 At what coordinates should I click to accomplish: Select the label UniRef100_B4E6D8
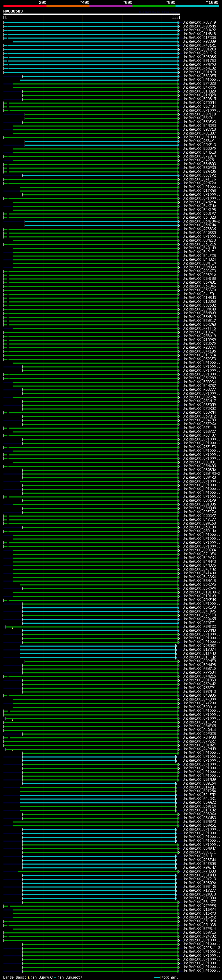click(x=199, y=864)
